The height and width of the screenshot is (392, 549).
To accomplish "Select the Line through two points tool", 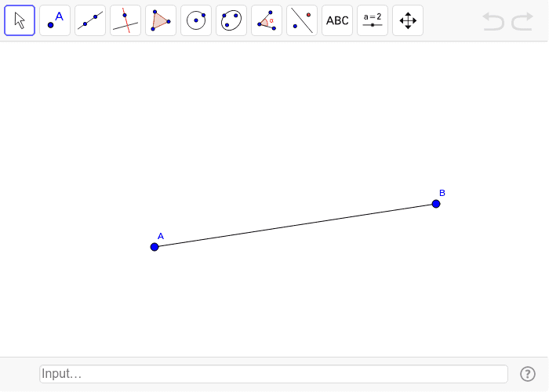I will (x=90, y=20).
